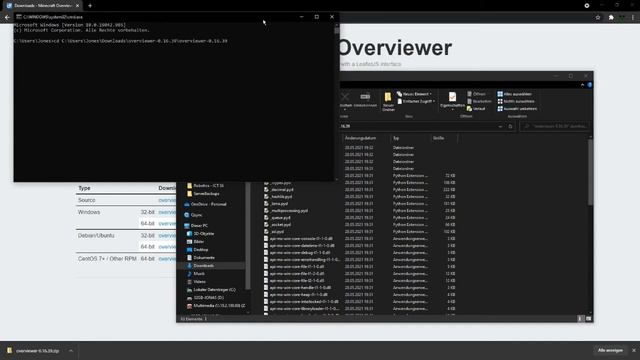Select 3D-Objekte in navigation pane
The height and width of the screenshot is (360, 640).
tap(200, 233)
